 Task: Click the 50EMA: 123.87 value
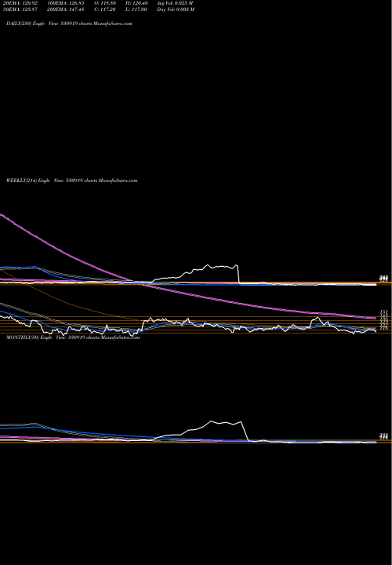(20, 9)
